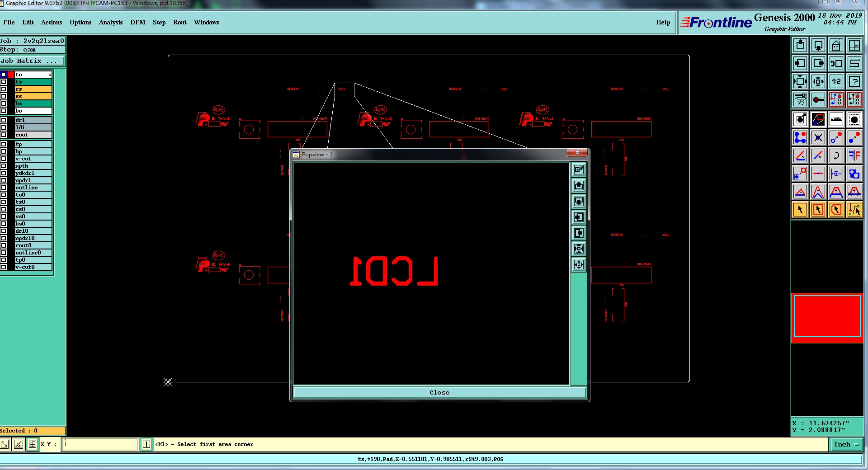Click the exclamation mark button in the status bar
The image size is (868, 470).
pos(146,445)
